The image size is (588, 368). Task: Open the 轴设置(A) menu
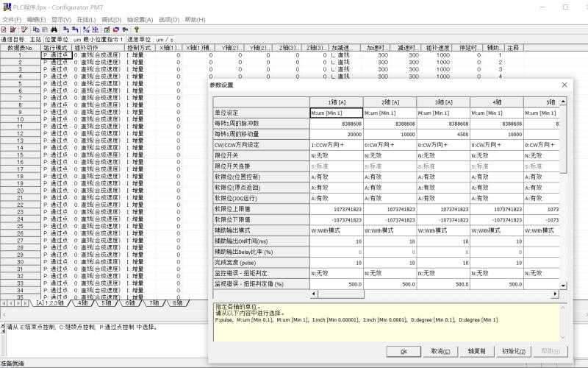(x=140, y=20)
